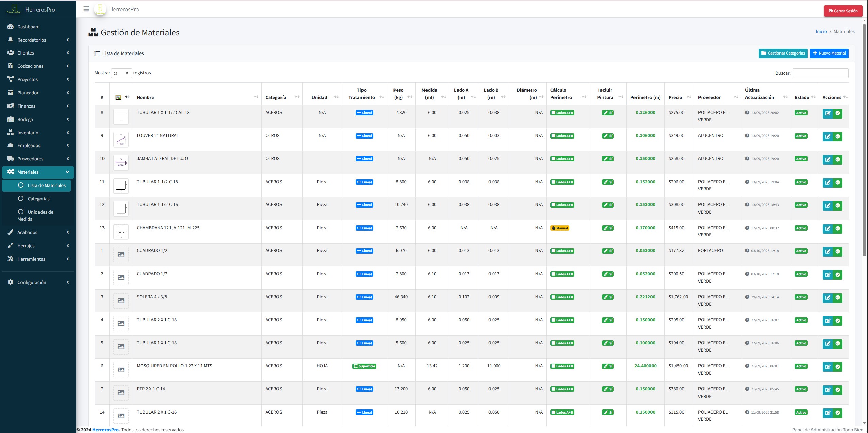868x433 pixels.
Task: Toggle status check for PTR 2 X 1 C-14
Action: [x=838, y=390]
